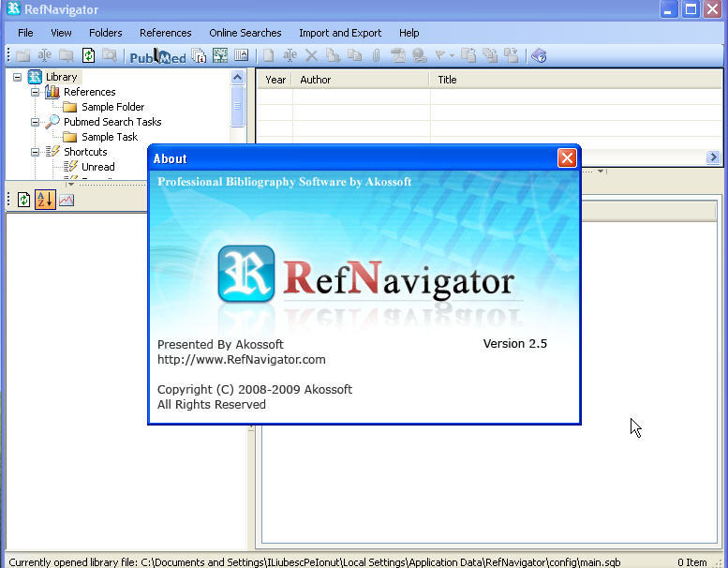This screenshot has height=568, width=728.
Task: Open the Folders menu
Action: click(105, 33)
